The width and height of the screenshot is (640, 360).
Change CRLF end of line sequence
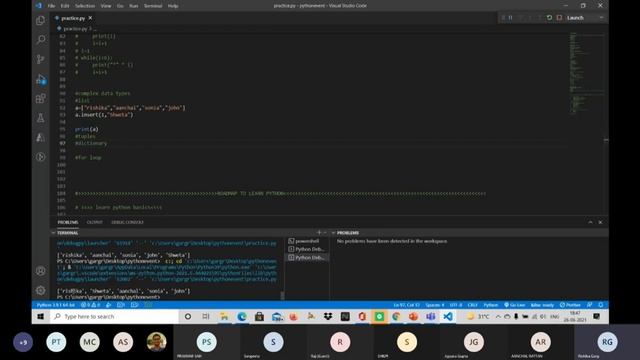coord(473,305)
